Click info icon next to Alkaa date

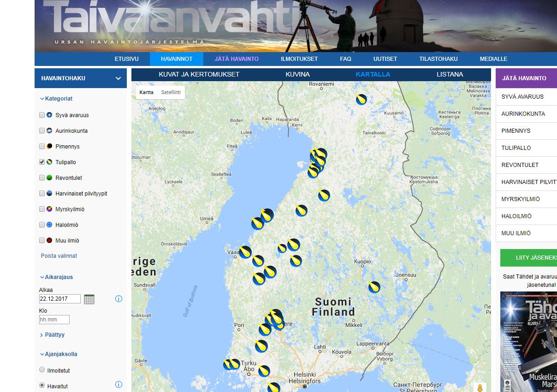click(x=119, y=298)
